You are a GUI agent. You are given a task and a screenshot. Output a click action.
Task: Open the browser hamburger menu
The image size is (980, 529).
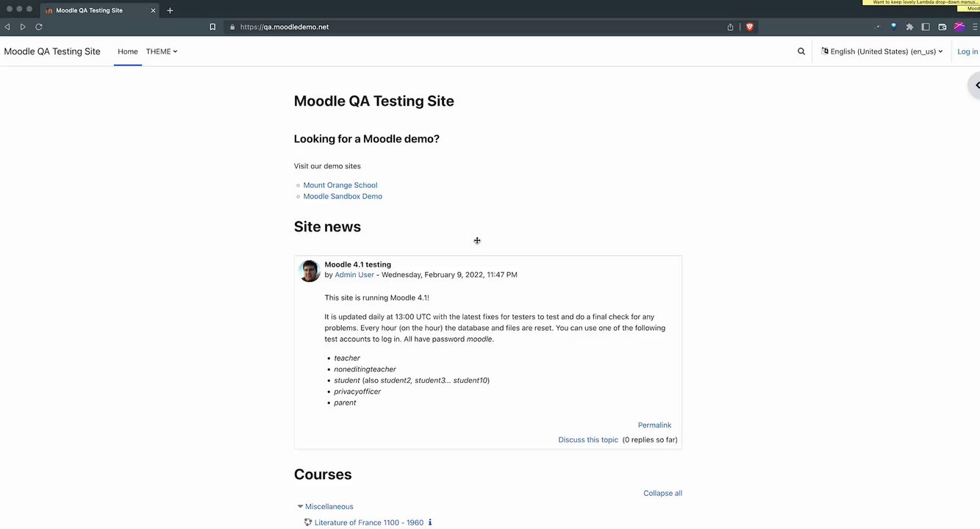(x=975, y=27)
